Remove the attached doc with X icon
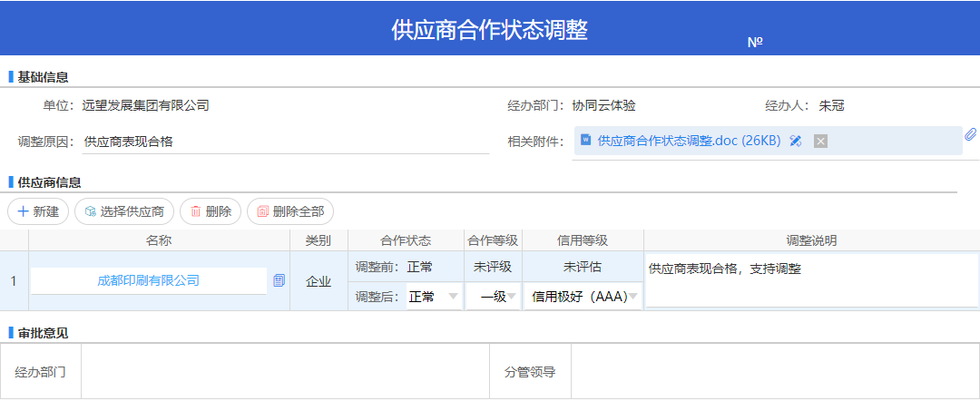Viewport: 980px width, 401px height. pyautogui.click(x=820, y=142)
